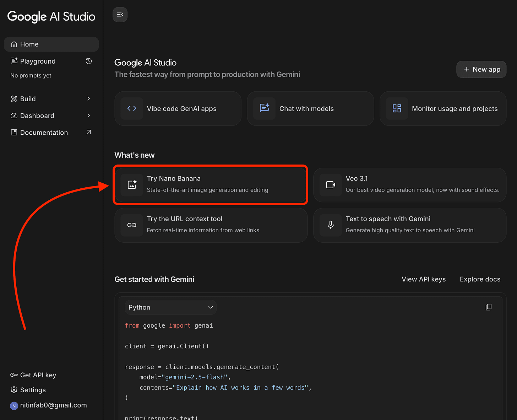Open Documentation from the sidebar

(51, 133)
